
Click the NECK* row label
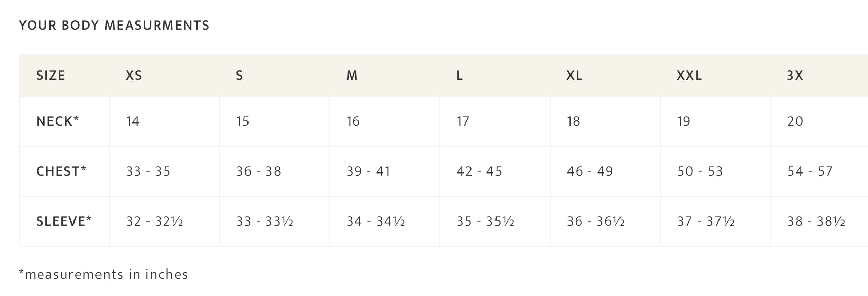tap(58, 121)
